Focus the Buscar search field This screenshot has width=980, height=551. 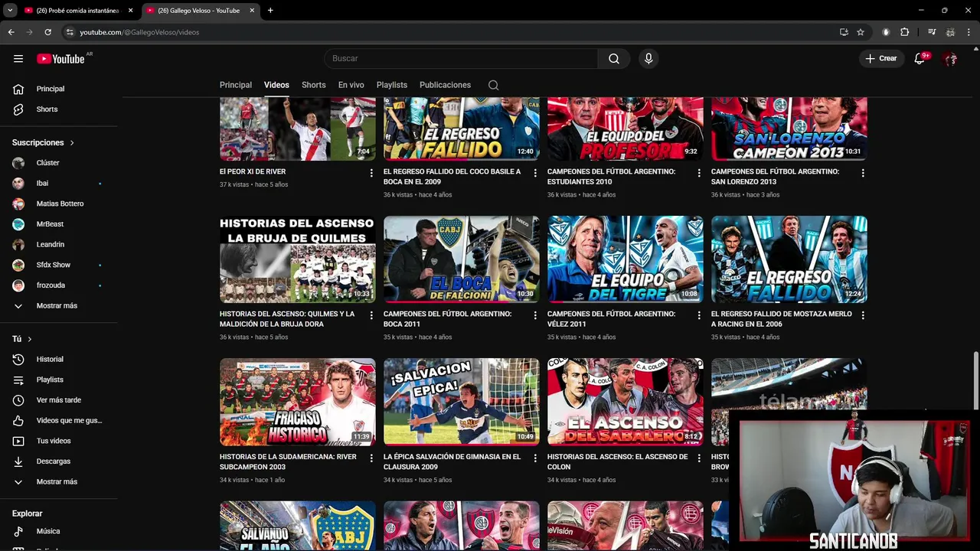461,59
